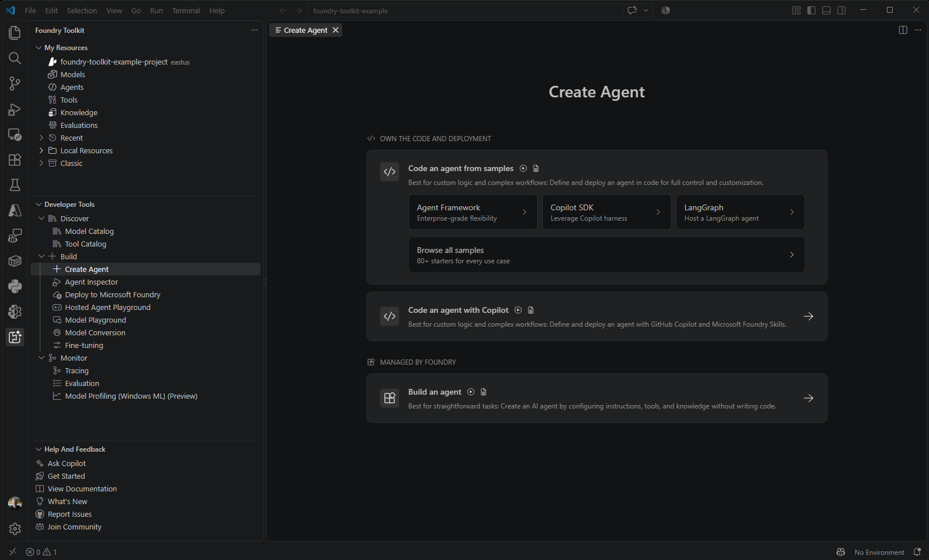929x560 pixels.
Task: Open the Search view in activity bar
Action: tap(15, 58)
